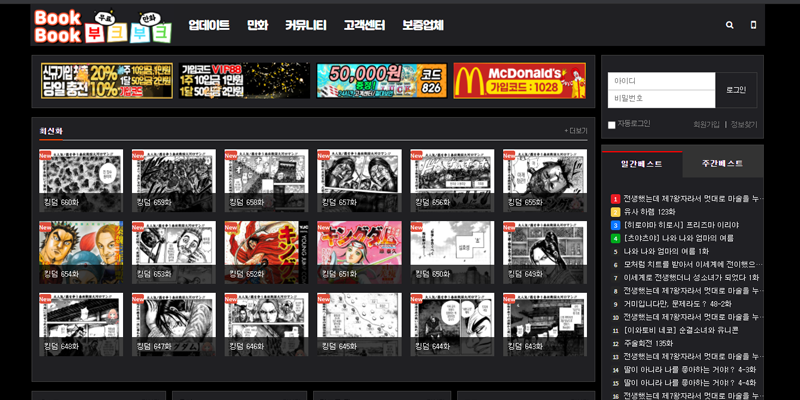Open 킹덤 655화 thumbnail
The width and height of the screenshot is (800, 400).
click(545, 181)
